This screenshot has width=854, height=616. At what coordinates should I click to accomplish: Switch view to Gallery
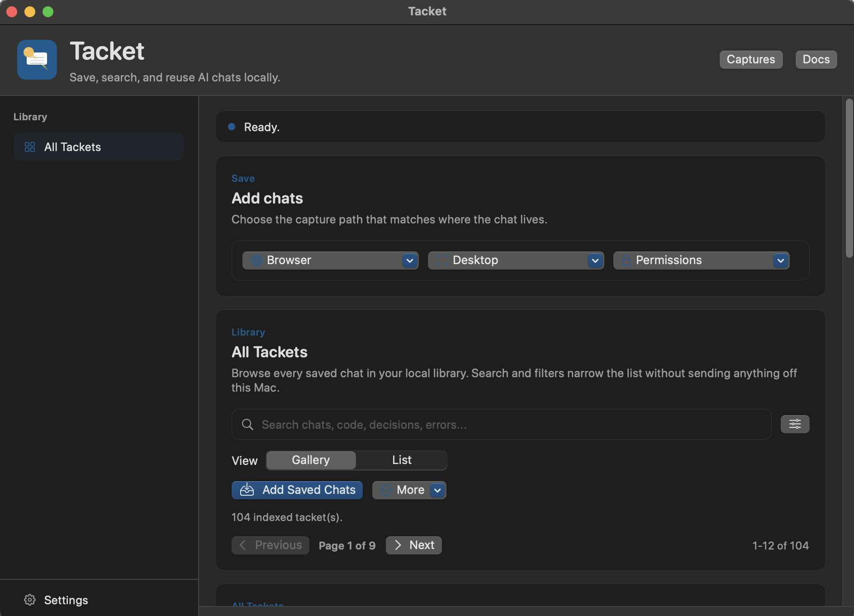pos(311,460)
